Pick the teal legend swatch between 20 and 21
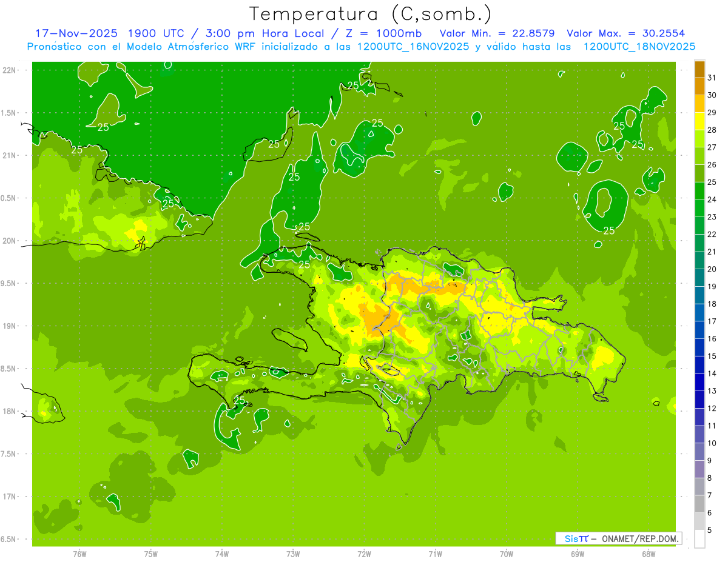 click(x=700, y=261)
